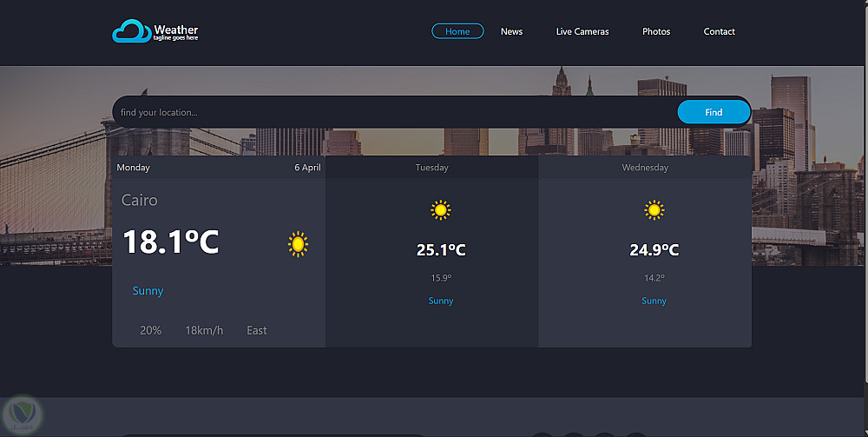This screenshot has height=437, width=868.
Task: Click the Sunny label under Tuesday
Action: [441, 301]
